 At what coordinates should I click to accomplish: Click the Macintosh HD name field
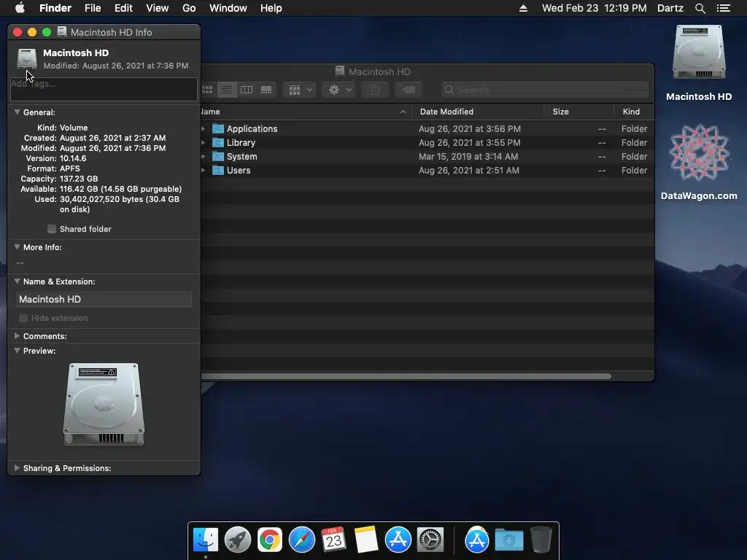(104, 299)
